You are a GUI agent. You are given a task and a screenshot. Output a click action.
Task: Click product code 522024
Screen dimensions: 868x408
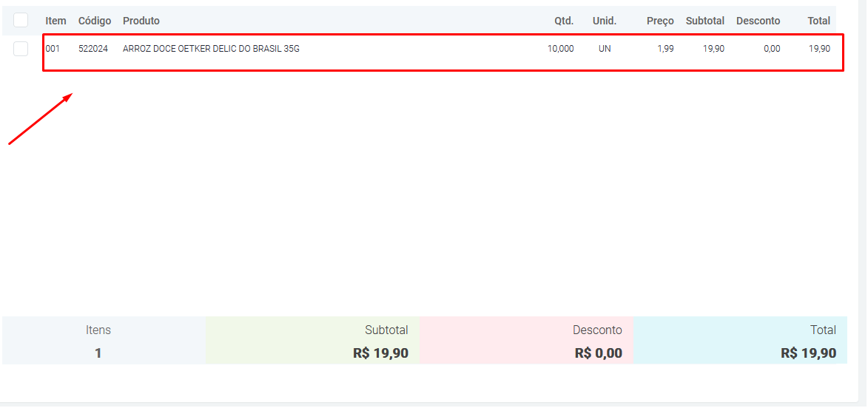pos(93,49)
